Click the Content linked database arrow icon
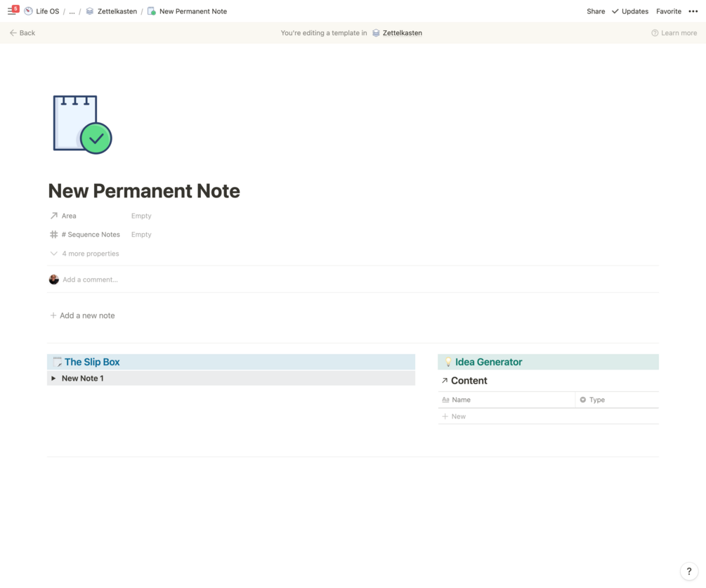The height and width of the screenshot is (588, 706). (x=445, y=381)
